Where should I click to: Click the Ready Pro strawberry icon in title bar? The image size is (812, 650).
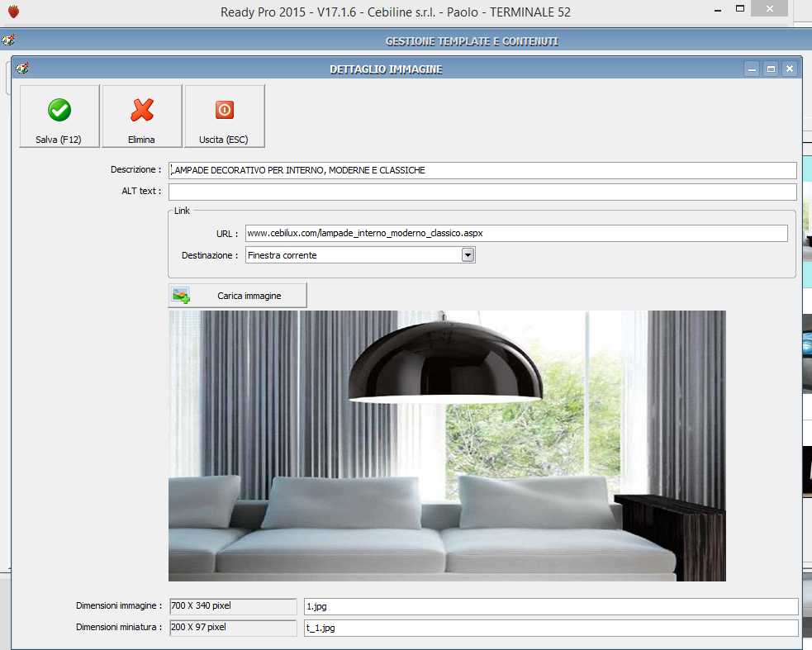(12, 12)
